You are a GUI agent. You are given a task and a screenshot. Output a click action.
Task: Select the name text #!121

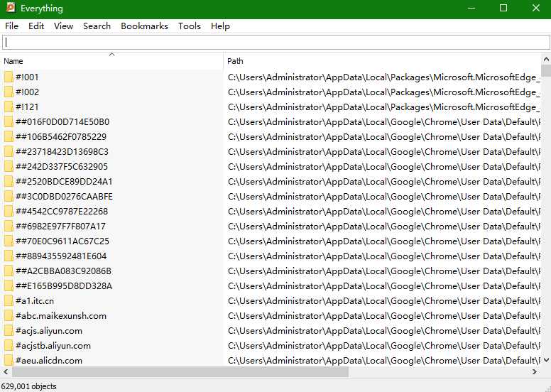click(27, 107)
